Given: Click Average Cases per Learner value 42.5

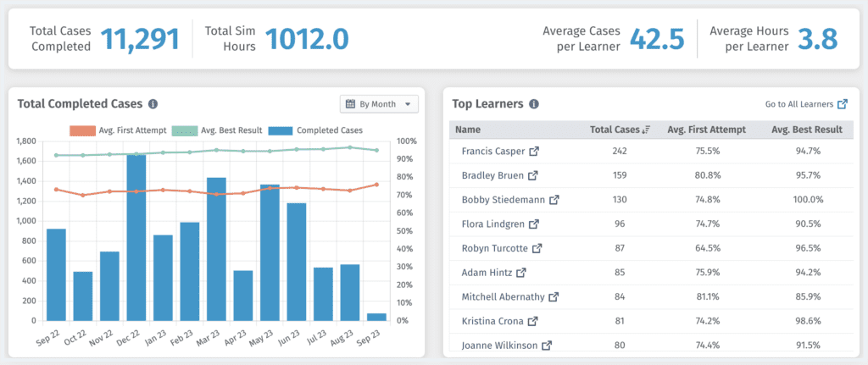Looking at the screenshot, I should 657,39.
